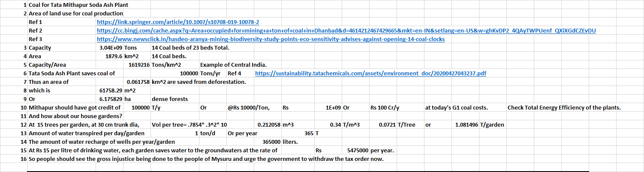Click the 'Tons/yr' unit in row 6
The image size is (644, 172).
point(211,73)
